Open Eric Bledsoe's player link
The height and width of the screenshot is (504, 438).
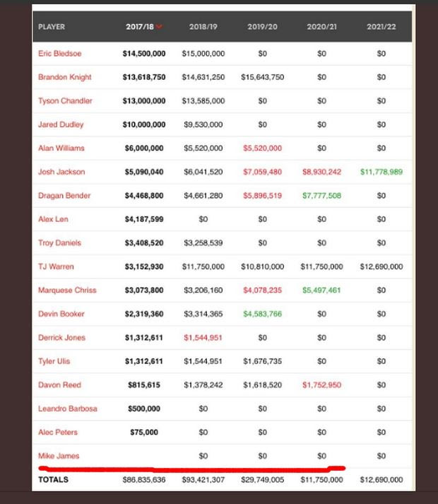pos(60,53)
